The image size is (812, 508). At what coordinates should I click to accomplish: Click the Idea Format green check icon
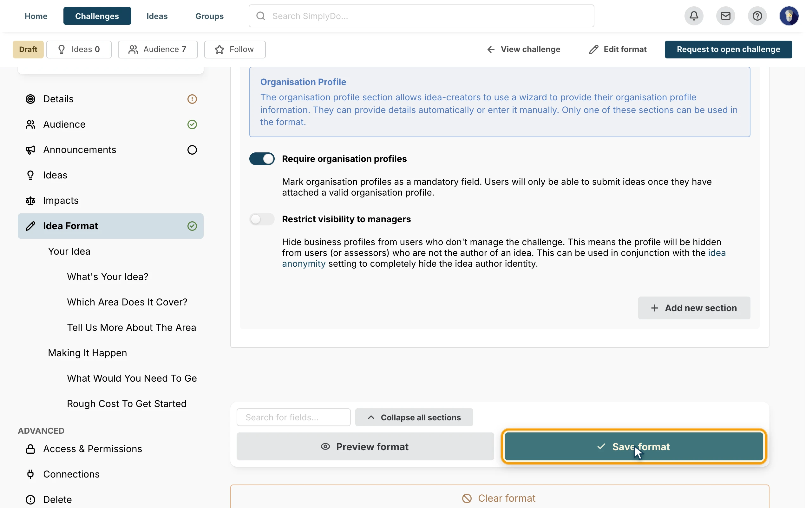tap(192, 226)
